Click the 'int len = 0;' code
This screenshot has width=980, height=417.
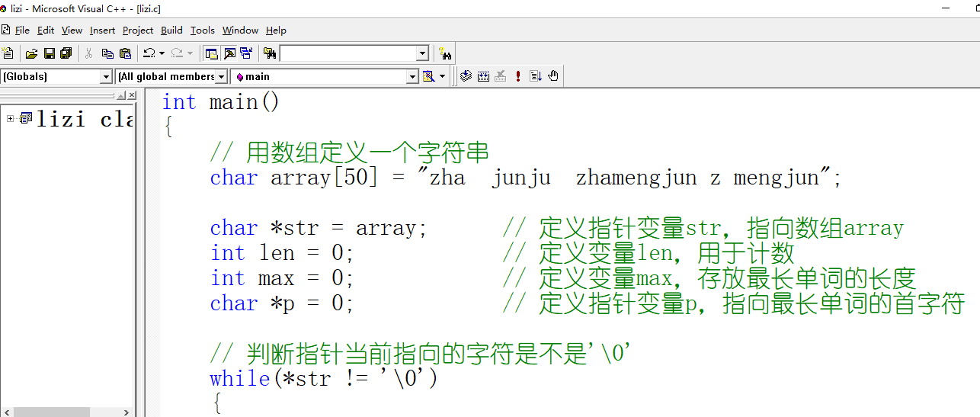[x=282, y=253]
